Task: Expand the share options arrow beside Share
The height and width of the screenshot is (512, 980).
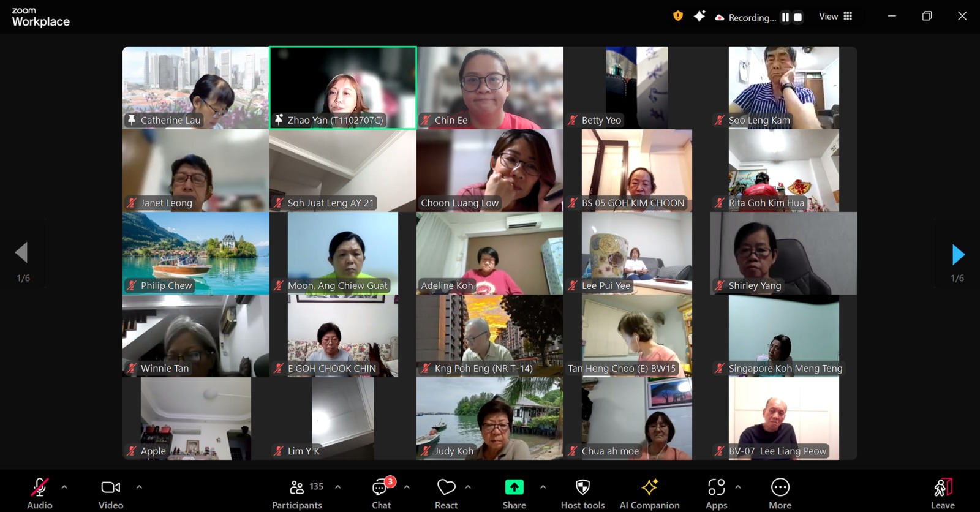Action: tap(543, 488)
